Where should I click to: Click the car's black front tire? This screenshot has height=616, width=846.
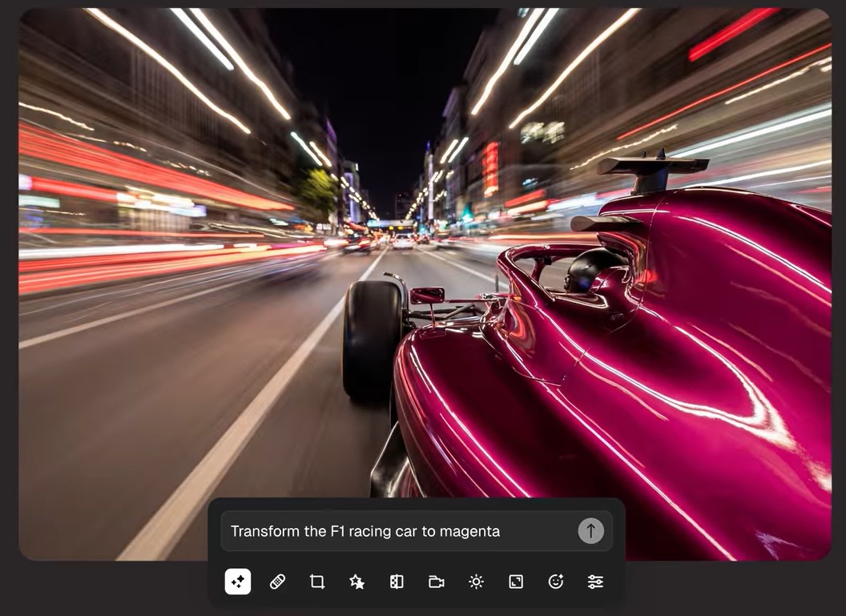point(372,340)
